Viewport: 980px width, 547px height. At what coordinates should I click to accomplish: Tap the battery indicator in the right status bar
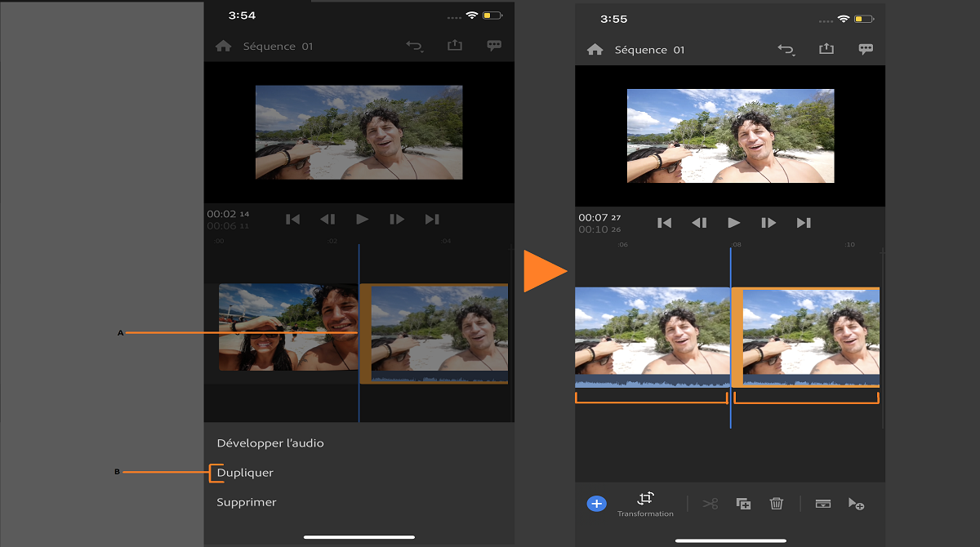coord(865,19)
